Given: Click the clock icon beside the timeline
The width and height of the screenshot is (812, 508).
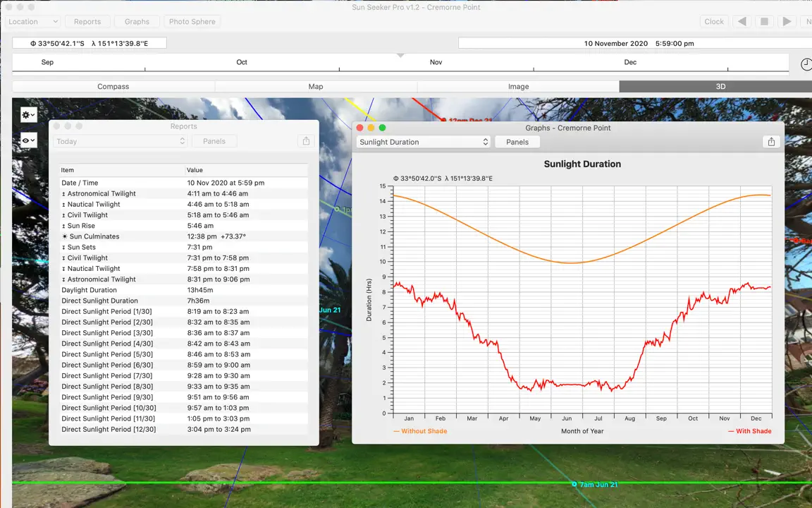Looking at the screenshot, I should pos(806,64).
